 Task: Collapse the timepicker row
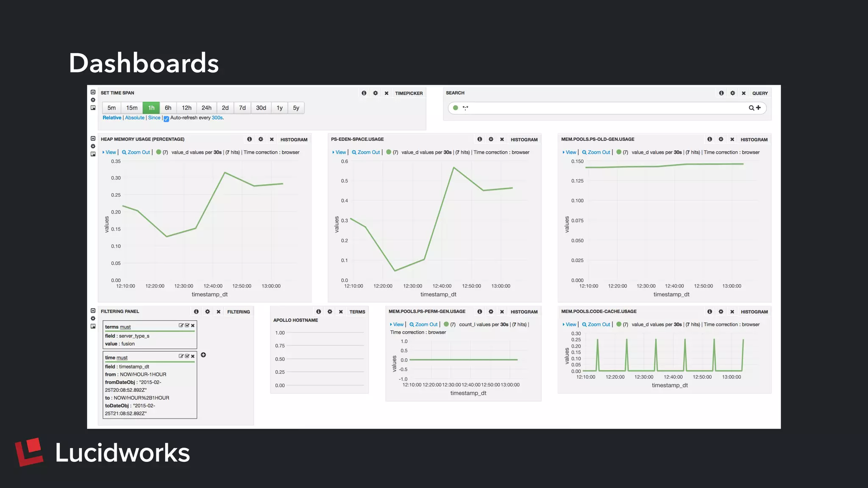pos(93,92)
